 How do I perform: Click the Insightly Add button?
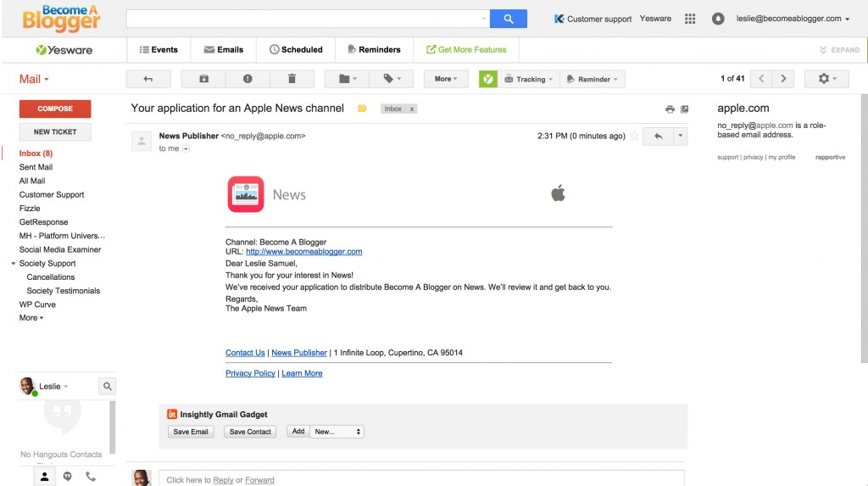pyautogui.click(x=298, y=431)
